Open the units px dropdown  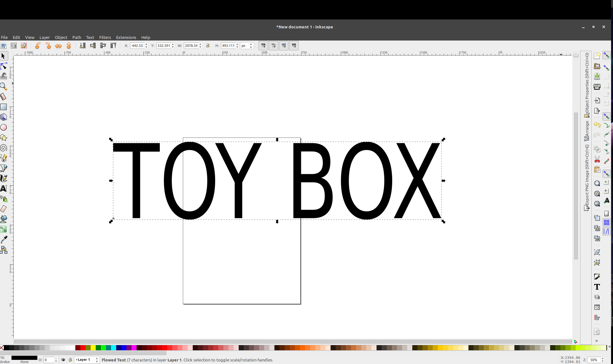point(247,46)
